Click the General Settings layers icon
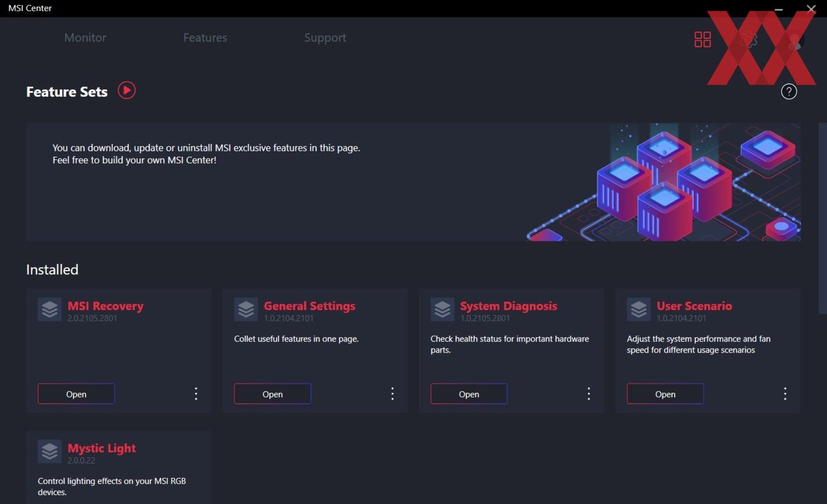Viewport: 827px width, 504px height. pyautogui.click(x=246, y=309)
